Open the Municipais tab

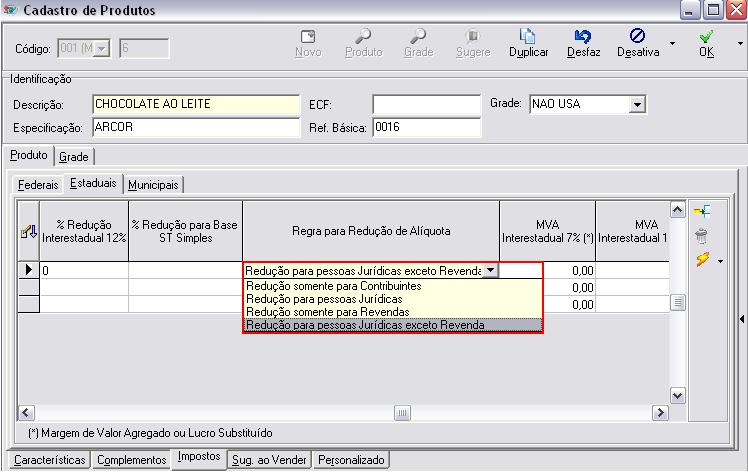coord(153,185)
